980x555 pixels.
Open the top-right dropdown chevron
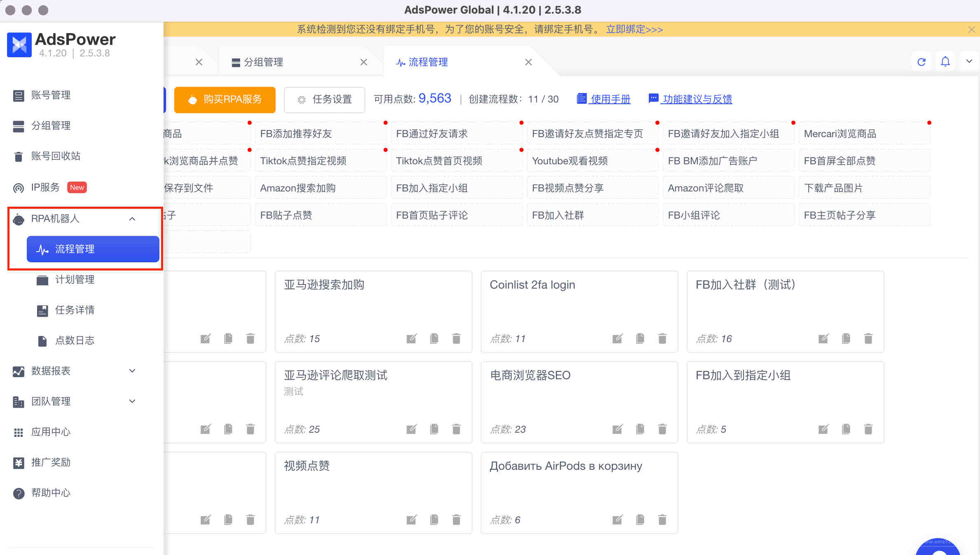pyautogui.click(x=969, y=62)
